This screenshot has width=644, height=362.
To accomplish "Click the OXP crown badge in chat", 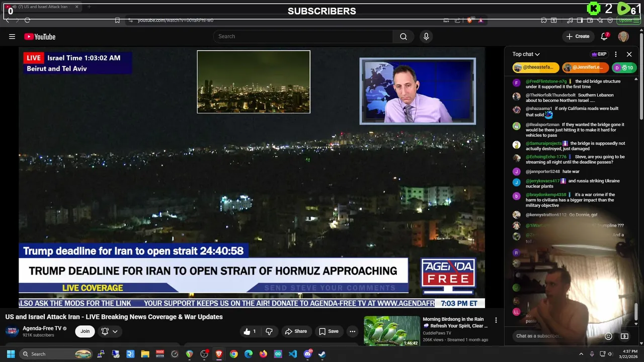I will 599,54.
